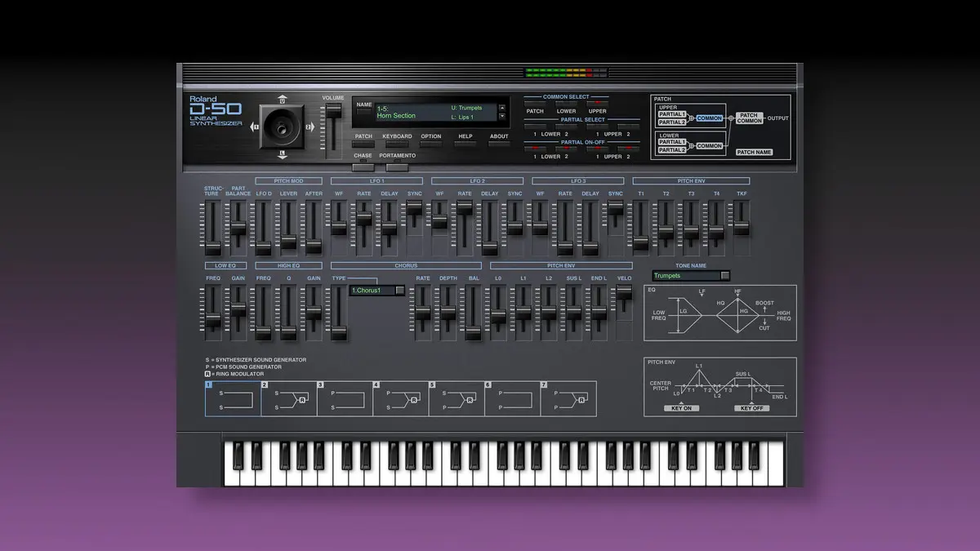The image size is (980, 551).
Task: Click the LFO 3 section header
Action: 578,180
